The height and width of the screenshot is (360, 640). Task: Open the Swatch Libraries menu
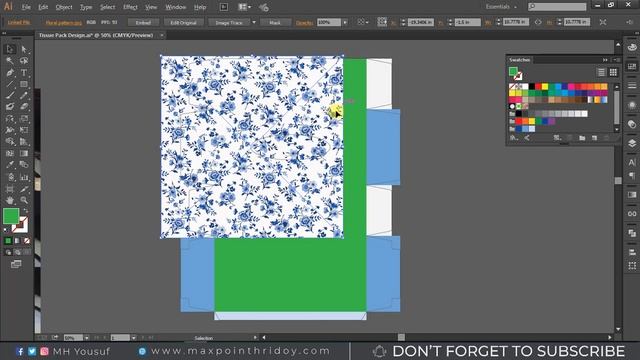coord(514,138)
